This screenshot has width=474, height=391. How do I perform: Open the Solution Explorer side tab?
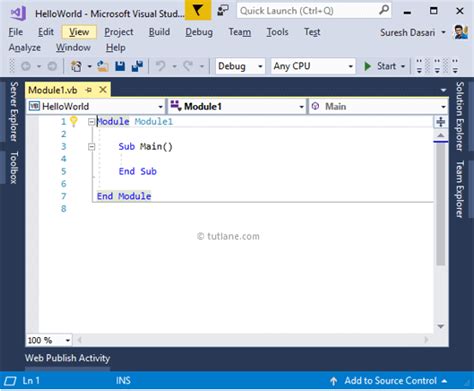460,116
